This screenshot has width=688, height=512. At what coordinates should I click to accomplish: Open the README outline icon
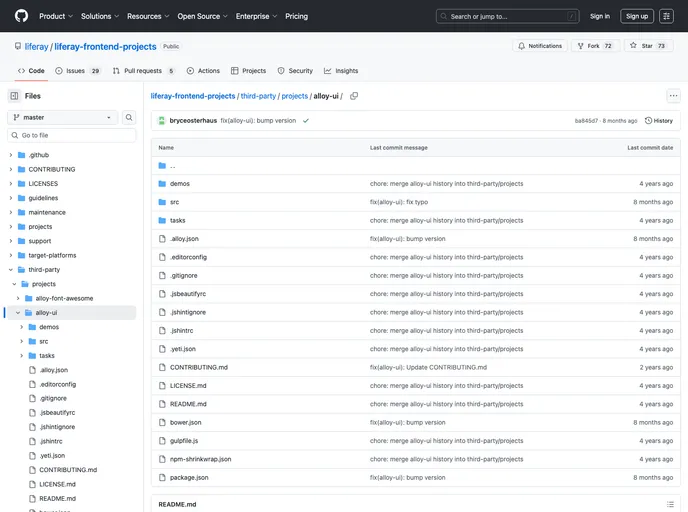coord(670,505)
